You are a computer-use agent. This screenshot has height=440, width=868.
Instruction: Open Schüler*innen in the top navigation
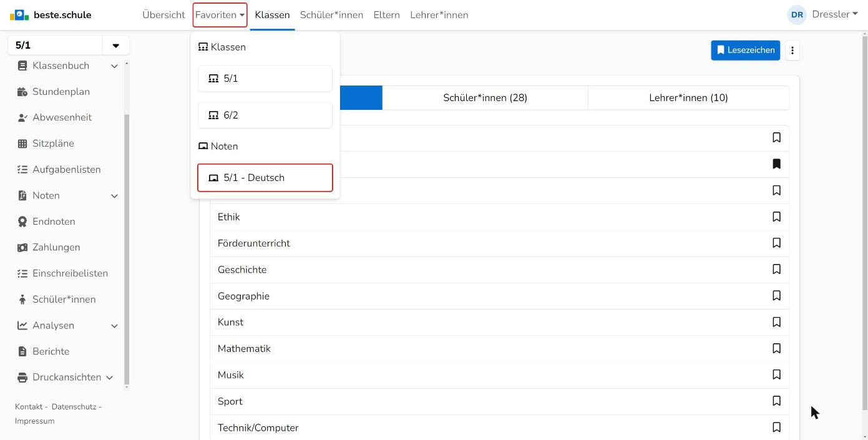click(x=331, y=15)
